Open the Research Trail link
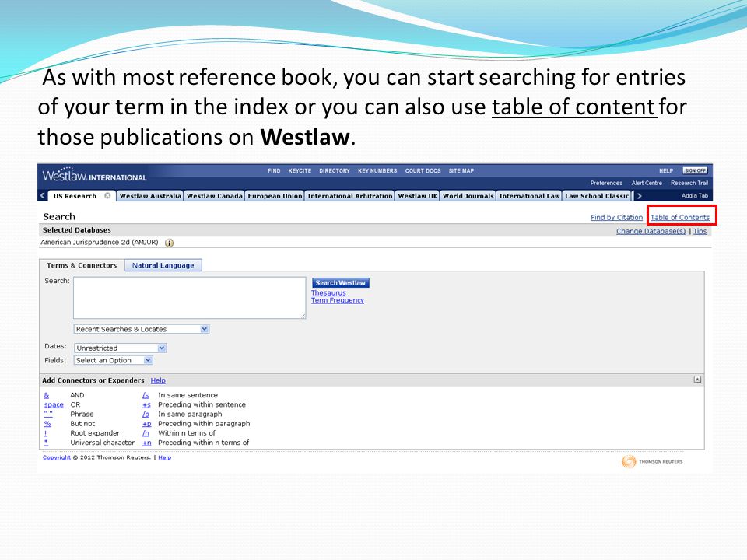The image size is (747, 560). 689,183
